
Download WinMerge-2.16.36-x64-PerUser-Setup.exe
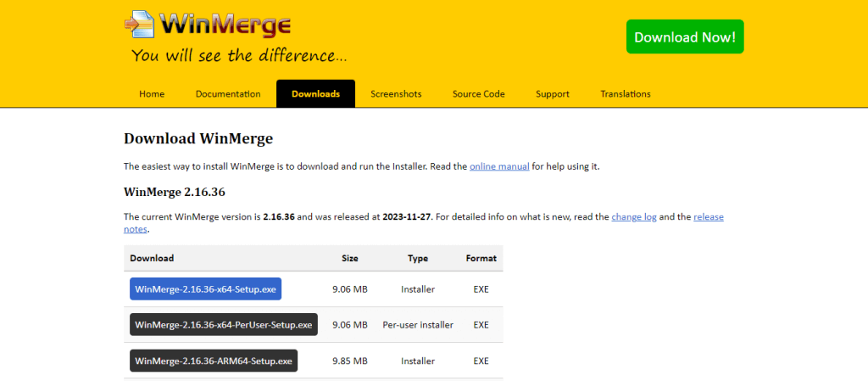[224, 324]
